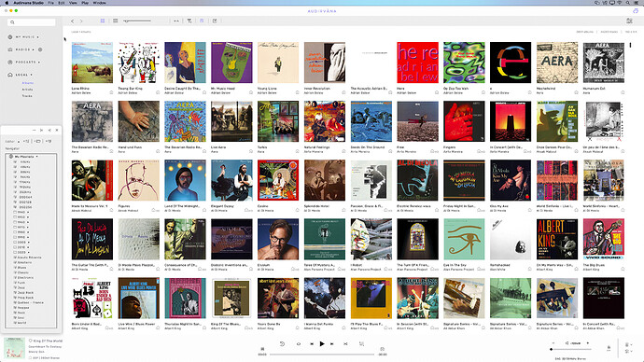Viewport: 644px width, 362px height.
Task: Start playback with the Play button
Action: coord(322,344)
